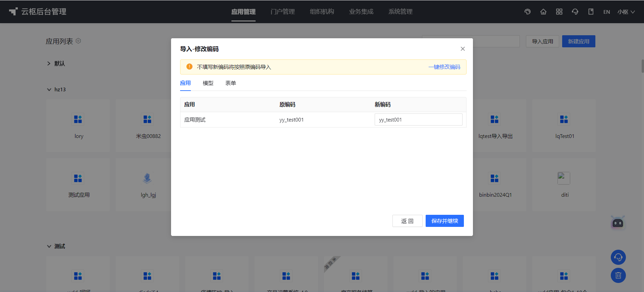The width and height of the screenshot is (644, 292).
Task: Click the 新编码 column header
Action: click(383, 105)
